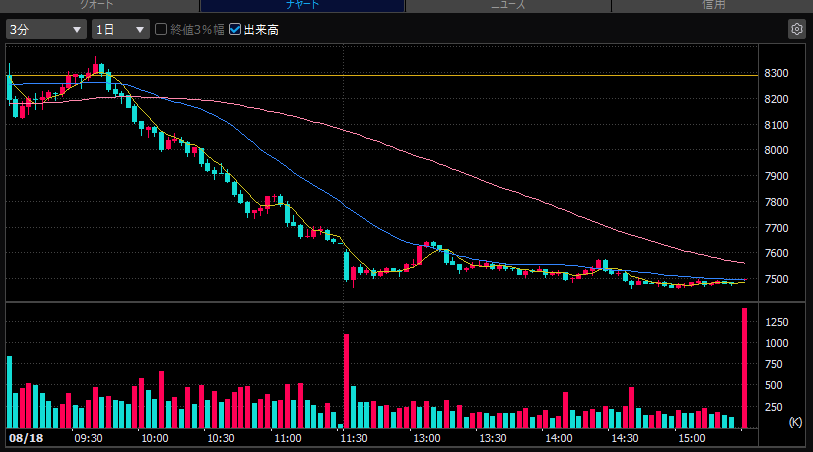Open the 3分 interval dropdown
Image resolution: width=813 pixels, height=452 pixels.
click(46, 30)
